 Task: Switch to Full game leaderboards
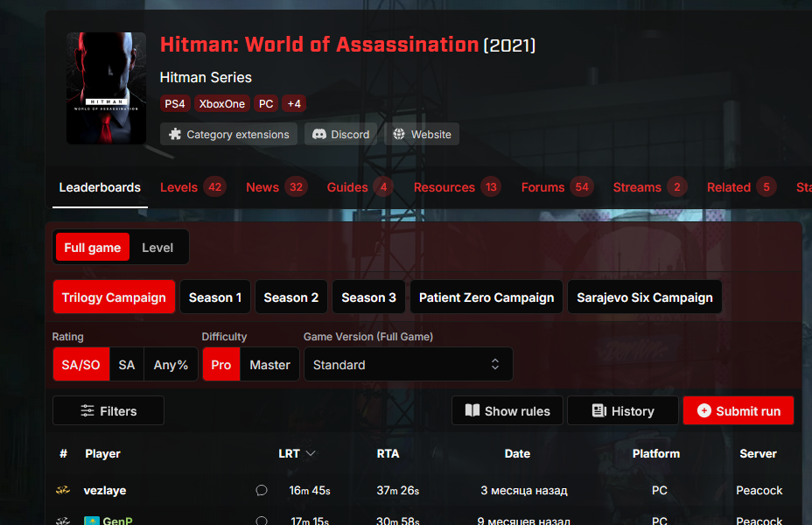pyautogui.click(x=93, y=248)
